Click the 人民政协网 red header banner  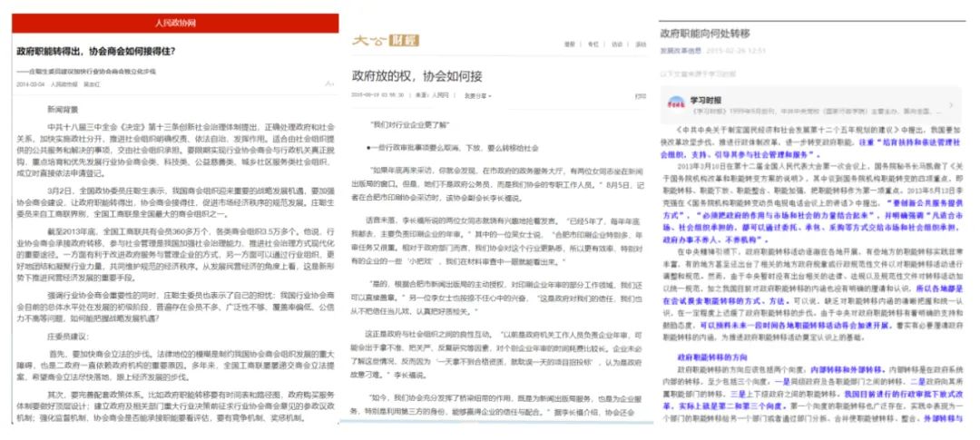[x=176, y=23]
